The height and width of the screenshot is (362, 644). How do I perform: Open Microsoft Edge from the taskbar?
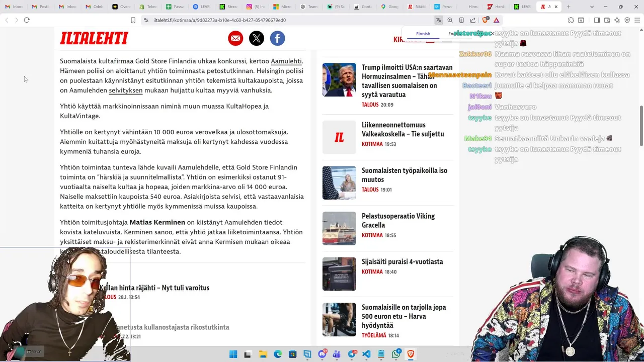(x=277, y=354)
